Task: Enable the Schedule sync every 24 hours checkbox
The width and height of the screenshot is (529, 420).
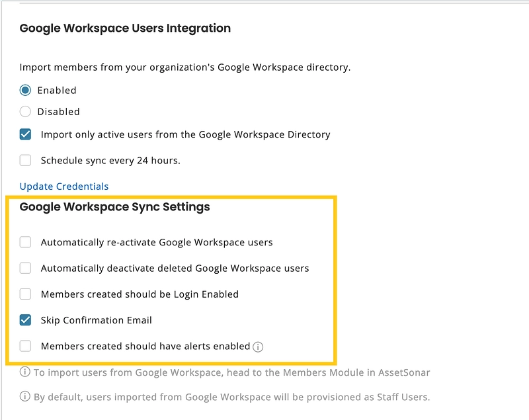Action: click(x=25, y=160)
